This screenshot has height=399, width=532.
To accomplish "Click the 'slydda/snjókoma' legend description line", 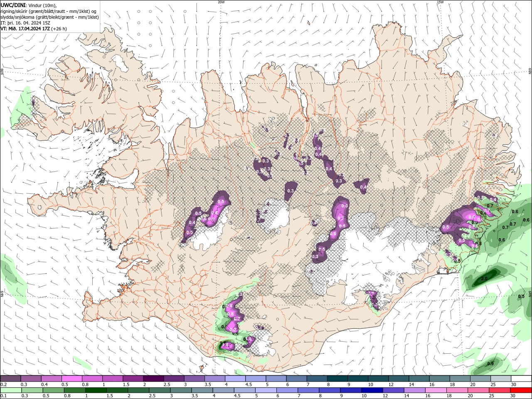I will (49, 17).
